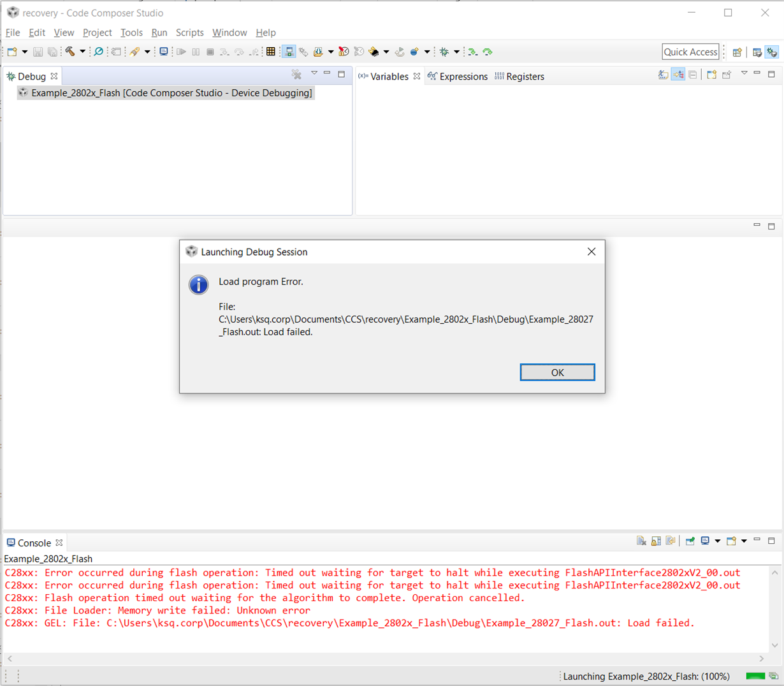Image resolution: width=784 pixels, height=686 pixels.
Task: Click the chip Flash icon in toolbar
Action: tap(374, 52)
